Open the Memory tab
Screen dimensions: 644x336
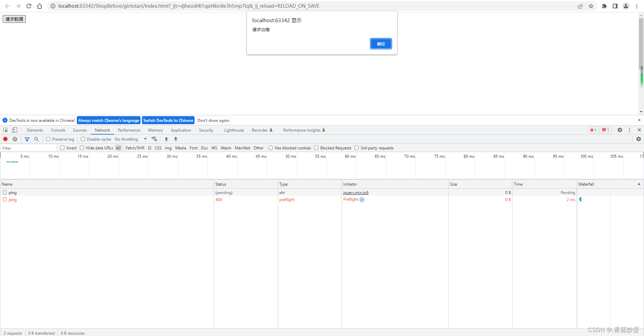click(x=156, y=130)
